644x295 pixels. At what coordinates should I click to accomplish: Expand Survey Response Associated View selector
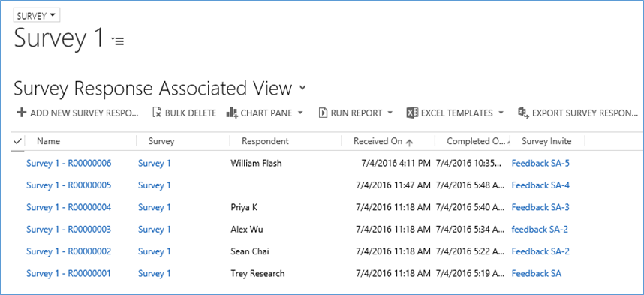pos(302,88)
